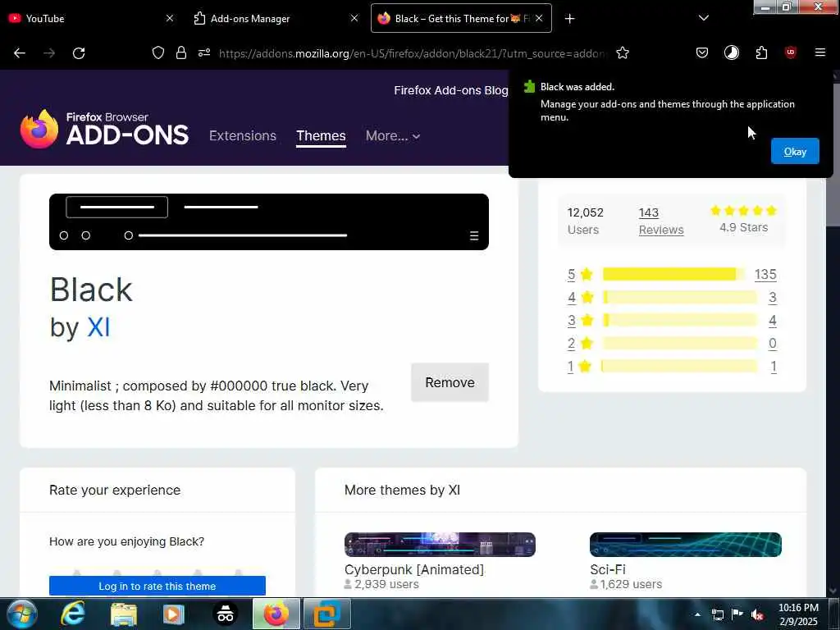Open the network tray icon

coord(717,614)
